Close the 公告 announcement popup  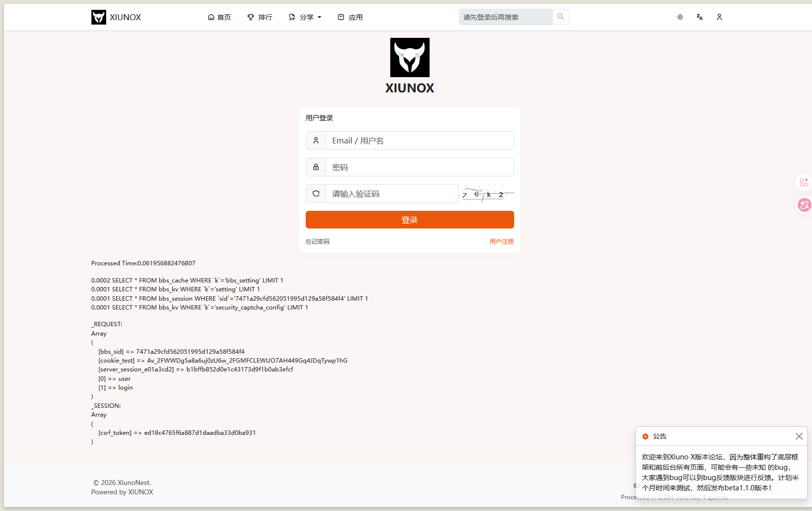tap(799, 436)
